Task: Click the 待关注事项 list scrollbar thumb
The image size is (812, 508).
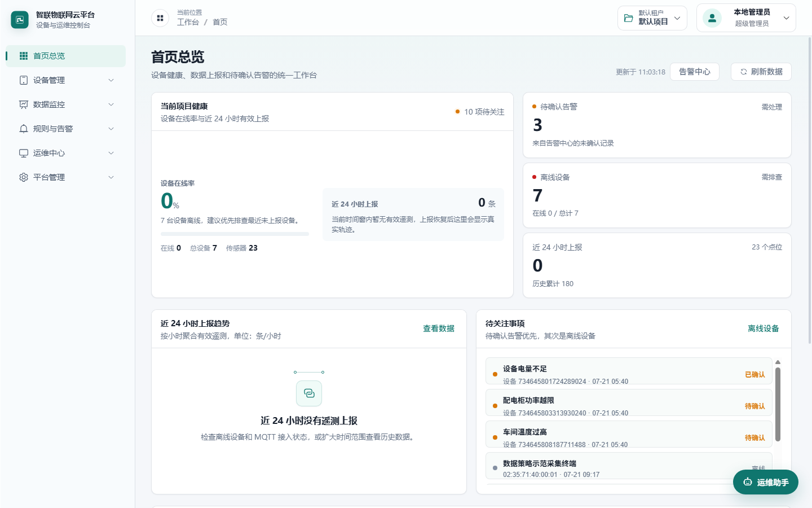Action: tap(778, 404)
